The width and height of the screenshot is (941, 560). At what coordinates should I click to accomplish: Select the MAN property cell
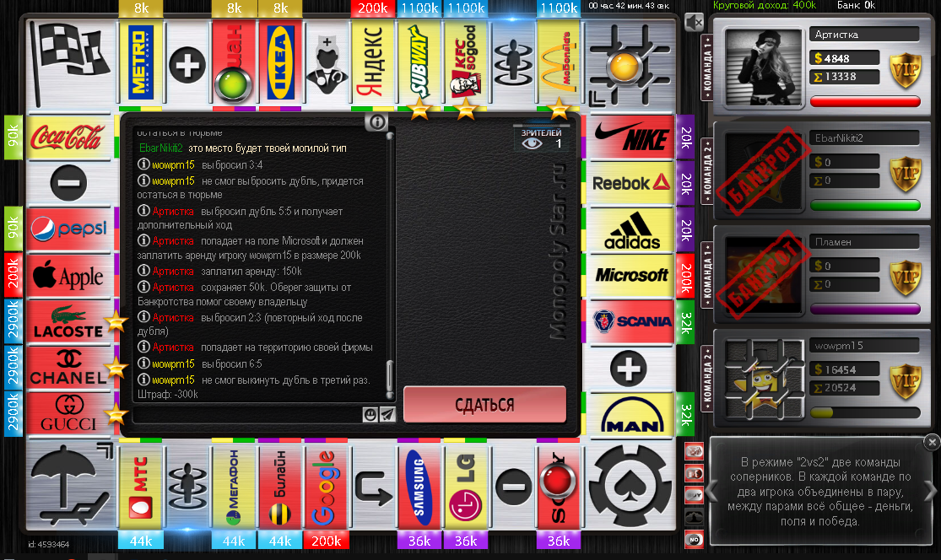click(630, 414)
